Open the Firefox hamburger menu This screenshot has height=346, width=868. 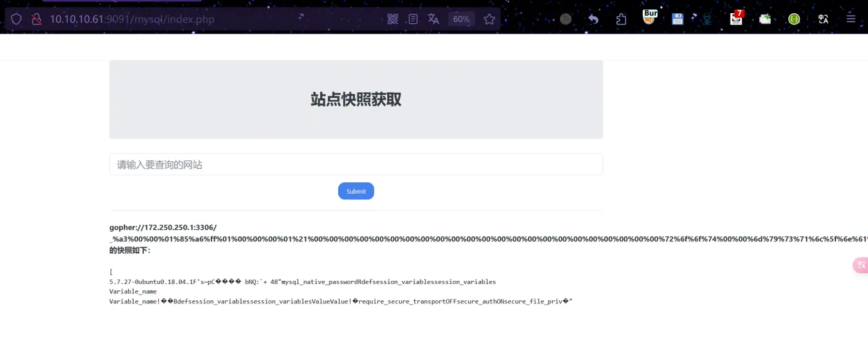[851, 19]
